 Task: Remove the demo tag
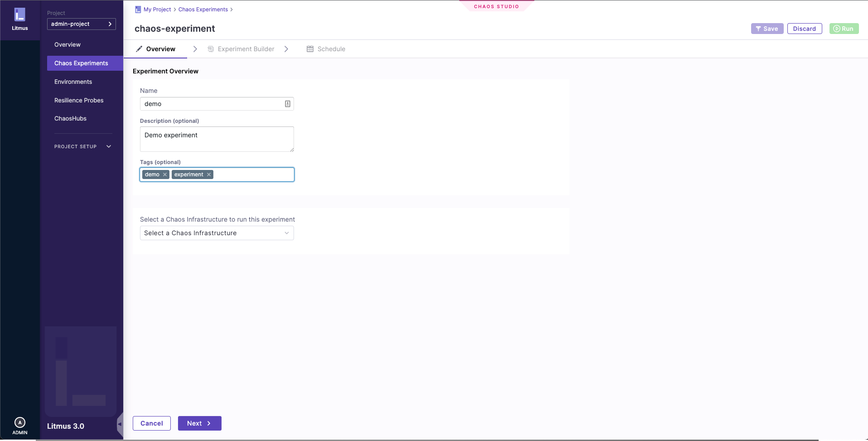point(164,174)
